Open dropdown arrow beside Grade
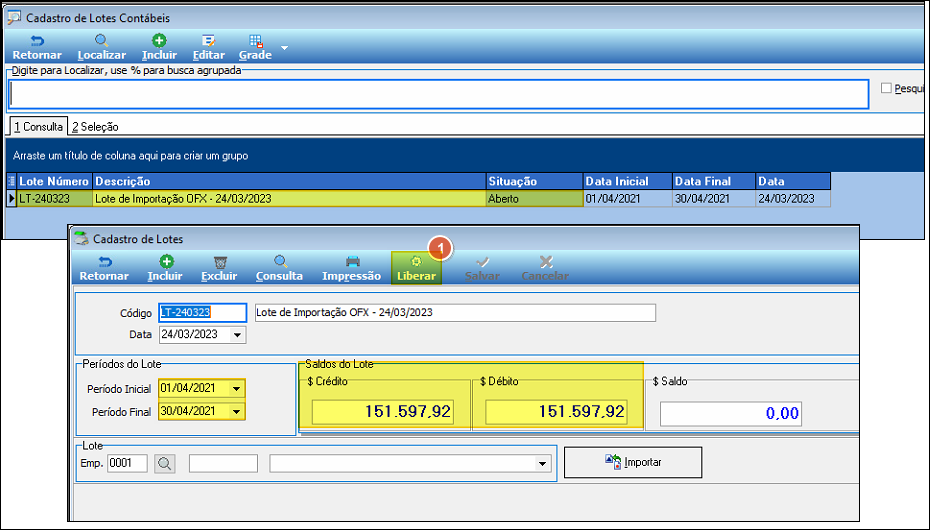The width and height of the screenshot is (930, 530). coord(284,48)
